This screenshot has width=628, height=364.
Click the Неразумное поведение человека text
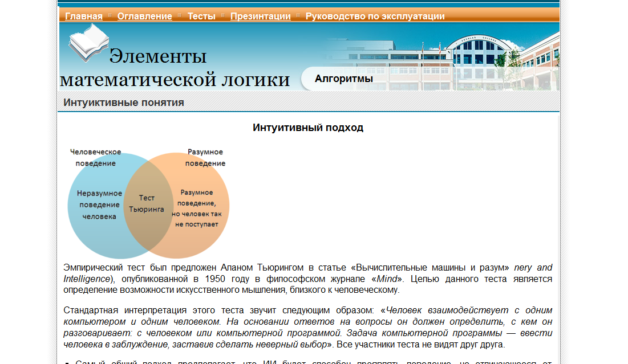coord(99,205)
